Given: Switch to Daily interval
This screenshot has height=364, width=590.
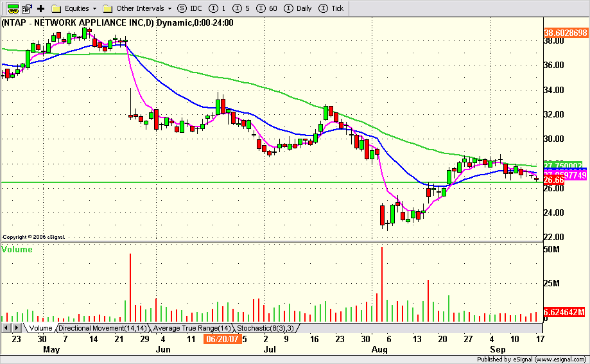Looking at the screenshot, I should (298, 8).
